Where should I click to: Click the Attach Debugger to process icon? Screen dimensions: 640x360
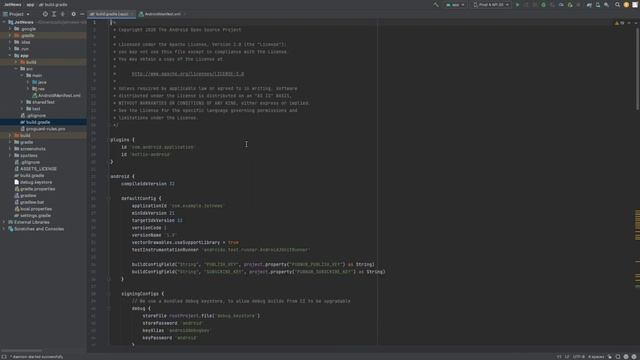click(x=570, y=5)
